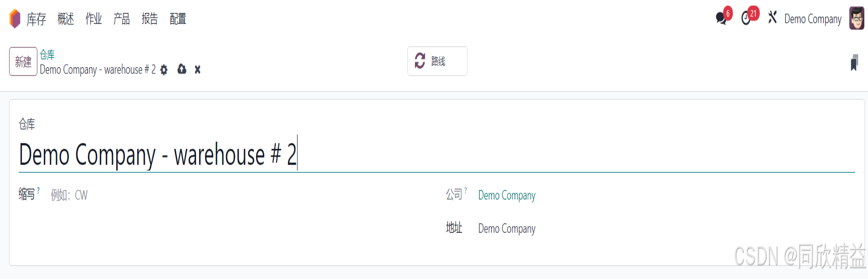This screenshot has height=279, width=868.
Task: Click the warehouse name input field
Action: click(x=437, y=155)
